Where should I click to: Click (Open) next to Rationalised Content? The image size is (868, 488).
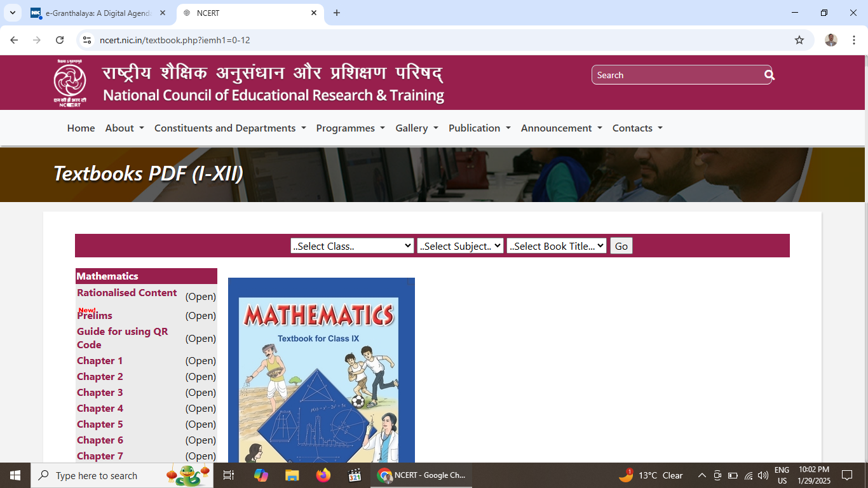201,296
